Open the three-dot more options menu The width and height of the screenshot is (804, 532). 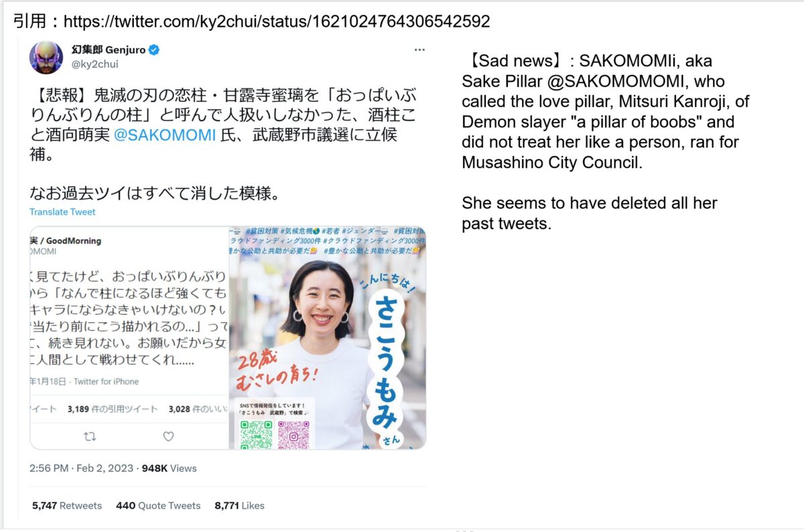pos(419,50)
